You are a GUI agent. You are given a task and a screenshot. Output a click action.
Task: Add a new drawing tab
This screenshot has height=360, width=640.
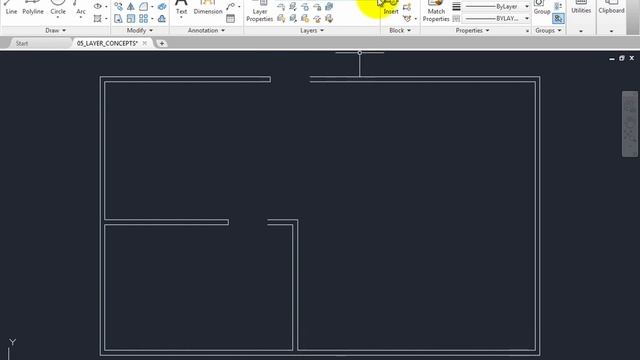click(x=162, y=43)
